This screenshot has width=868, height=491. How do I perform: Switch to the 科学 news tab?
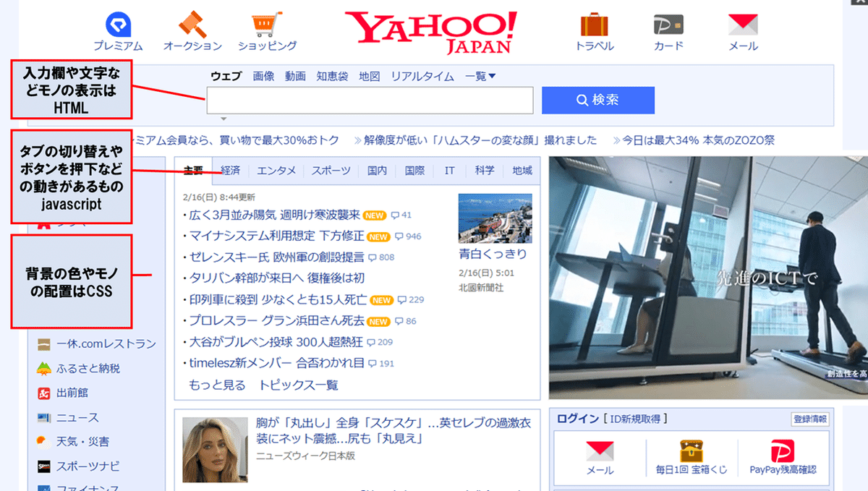(485, 171)
